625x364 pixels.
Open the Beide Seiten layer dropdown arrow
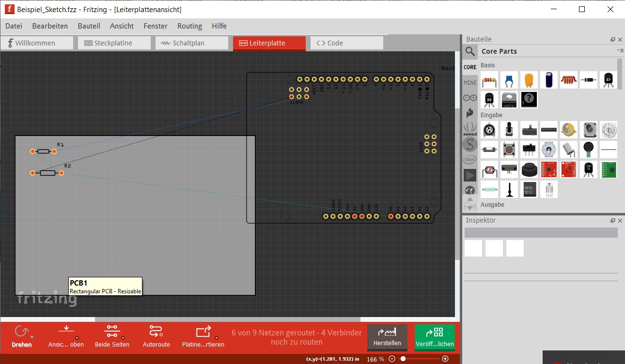(x=123, y=338)
